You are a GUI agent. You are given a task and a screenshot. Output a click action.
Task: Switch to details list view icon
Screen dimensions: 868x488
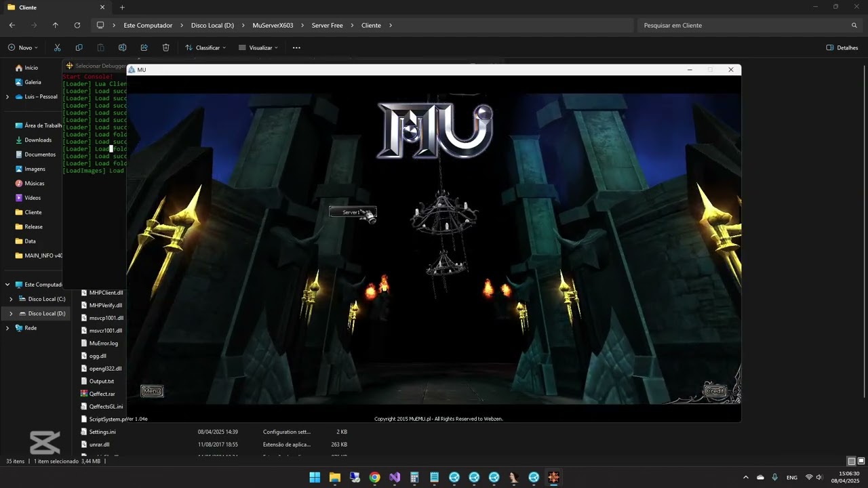[x=851, y=461]
